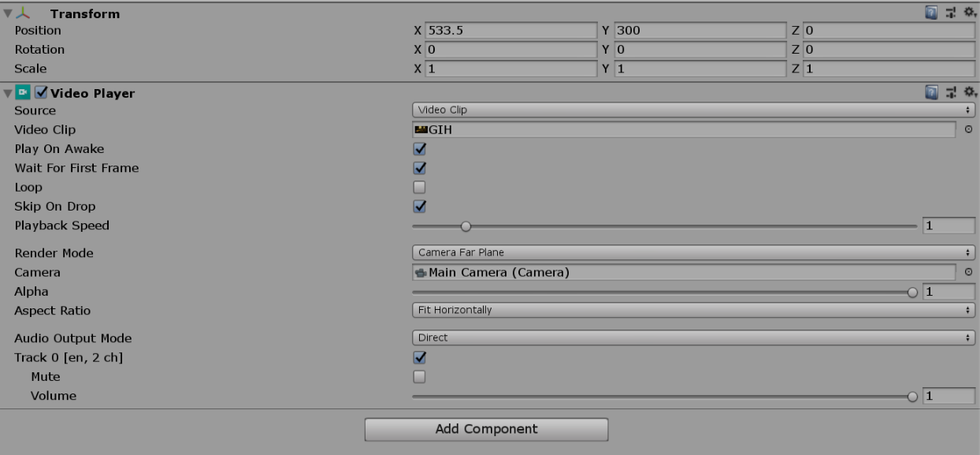This screenshot has height=455, width=980.
Task: Open Transform component help reference icon
Action: click(931, 13)
